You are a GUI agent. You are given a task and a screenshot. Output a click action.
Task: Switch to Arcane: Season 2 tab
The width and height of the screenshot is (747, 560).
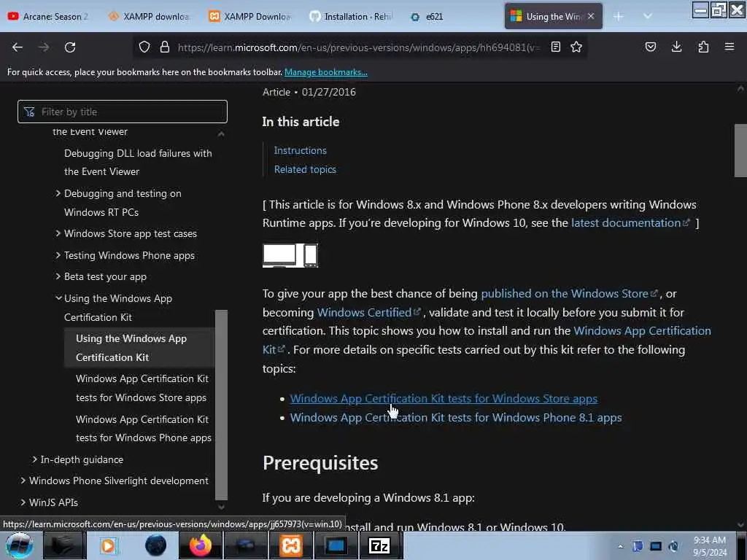[x=49, y=16]
